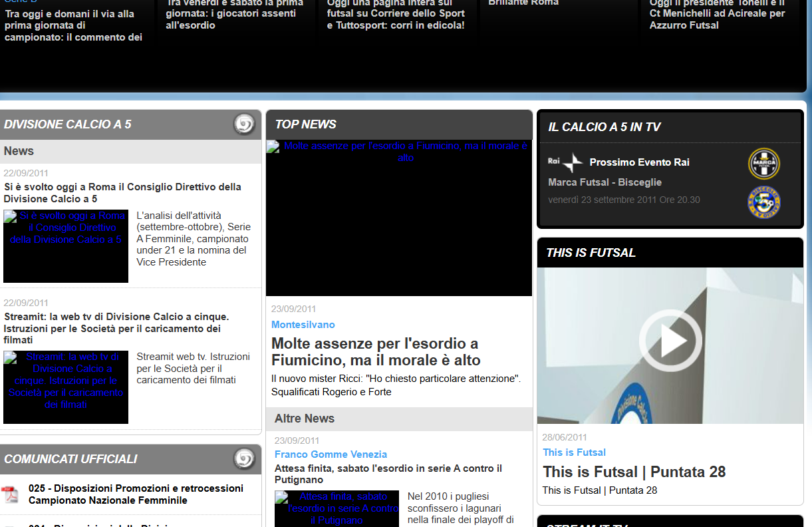Click the 'Altre News' subheading
This screenshot has height=527, width=812.
pyautogui.click(x=305, y=419)
